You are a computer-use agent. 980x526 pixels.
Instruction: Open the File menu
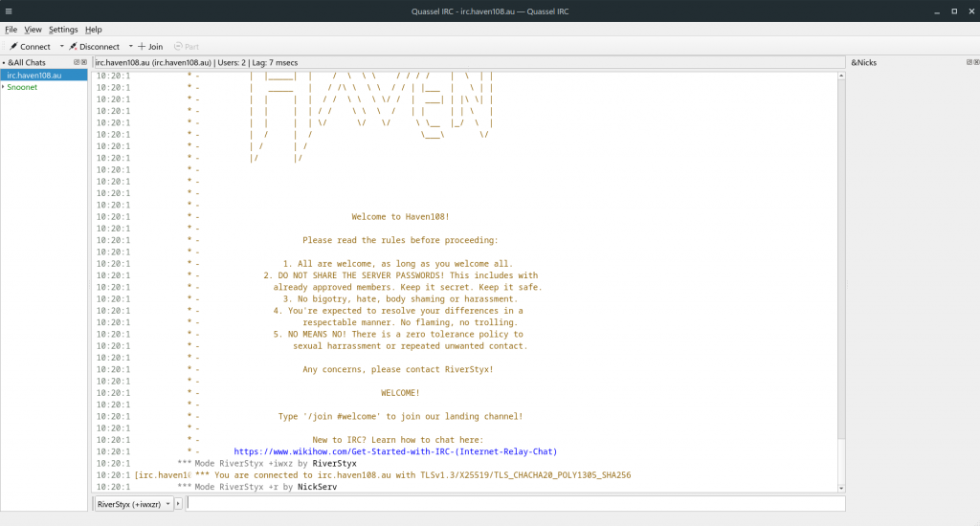pyautogui.click(x=11, y=30)
